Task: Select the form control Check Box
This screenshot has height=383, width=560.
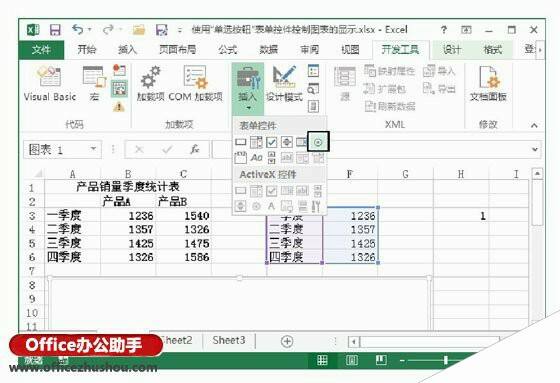Action: (271, 142)
